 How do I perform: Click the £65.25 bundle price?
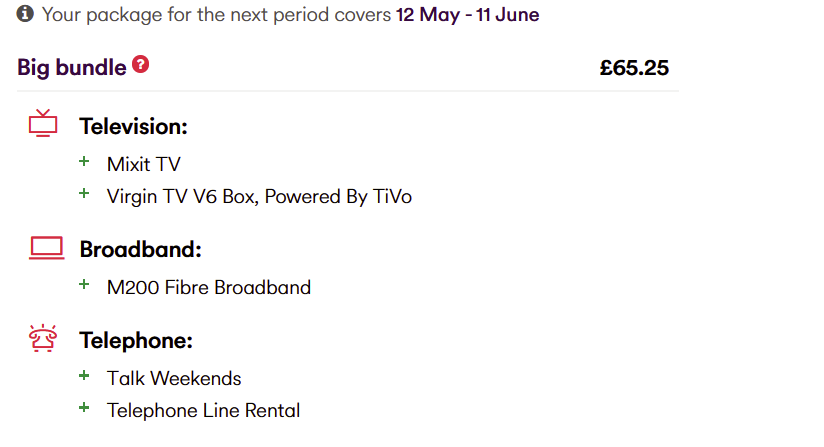(634, 68)
